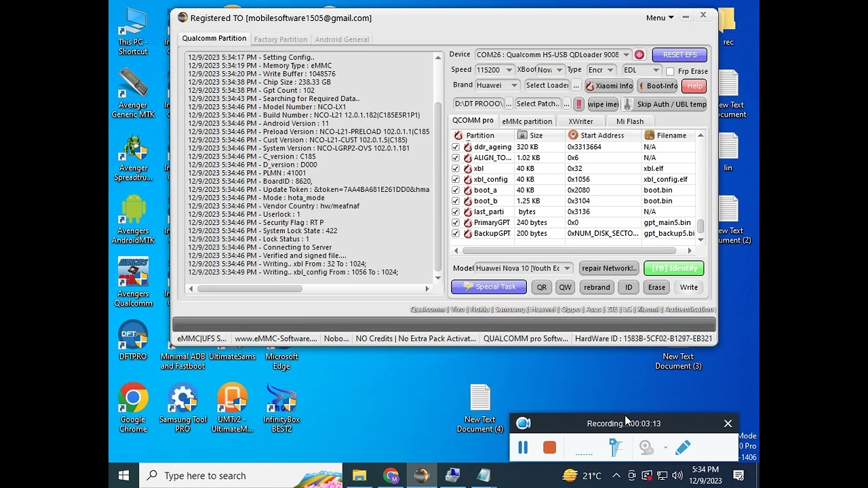Viewport: 868px width, 488px height.
Task: Open This PC shortcut on desktop
Action: coord(133,33)
